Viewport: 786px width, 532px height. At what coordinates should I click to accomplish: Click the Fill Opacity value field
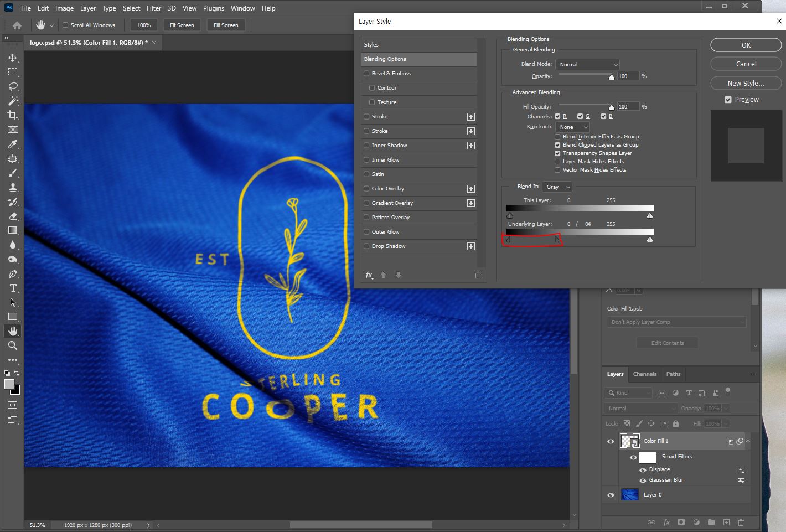(x=628, y=106)
